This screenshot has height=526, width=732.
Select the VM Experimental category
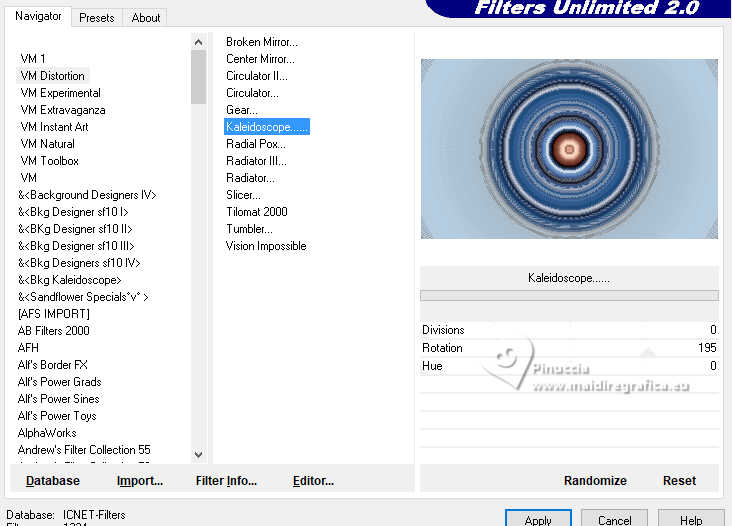[61, 93]
